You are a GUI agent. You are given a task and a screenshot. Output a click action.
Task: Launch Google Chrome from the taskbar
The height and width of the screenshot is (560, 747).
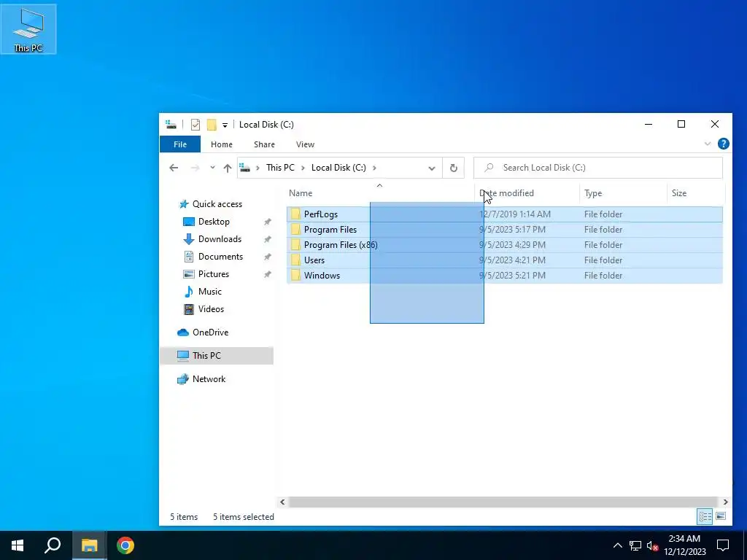coord(125,545)
